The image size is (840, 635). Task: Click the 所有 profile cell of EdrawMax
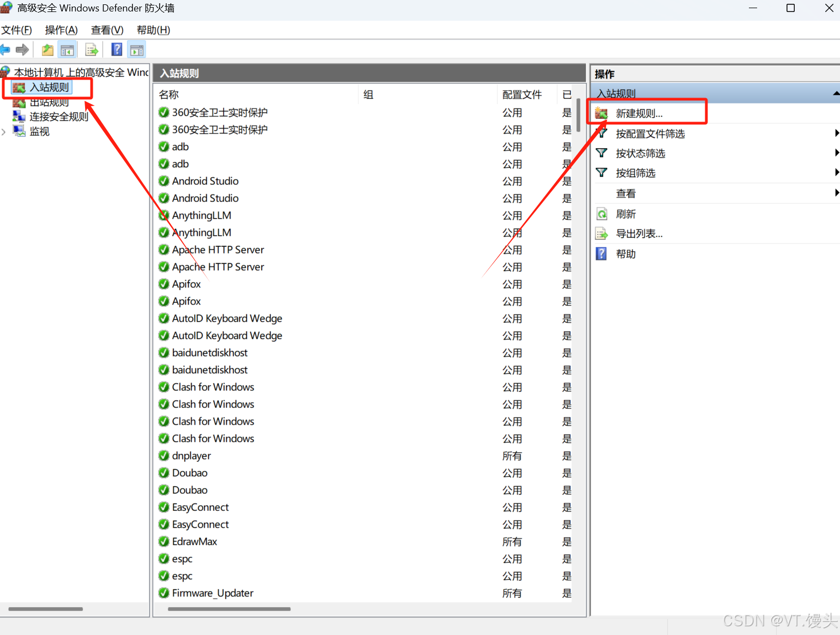click(x=512, y=541)
